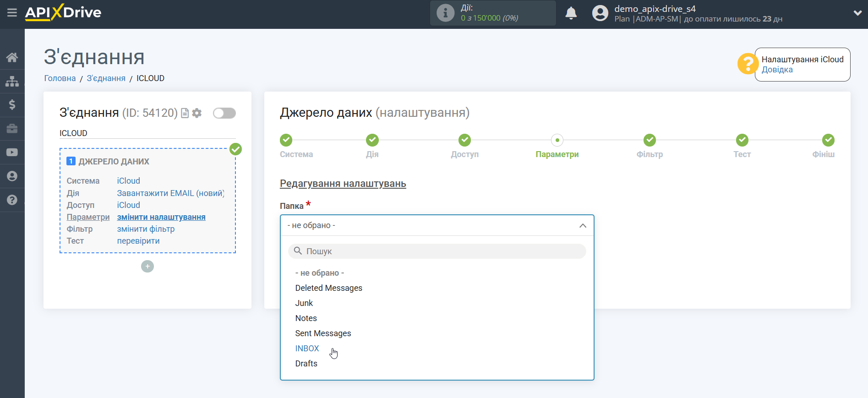Open the help question icon in sidebar
This screenshot has height=398, width=868.
point(12,200)
